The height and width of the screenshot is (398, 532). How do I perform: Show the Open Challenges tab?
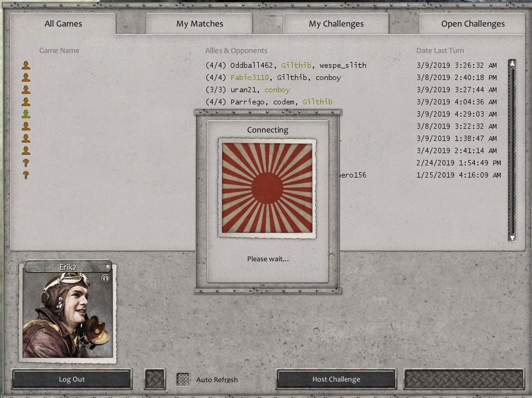[x=473, y=23]
